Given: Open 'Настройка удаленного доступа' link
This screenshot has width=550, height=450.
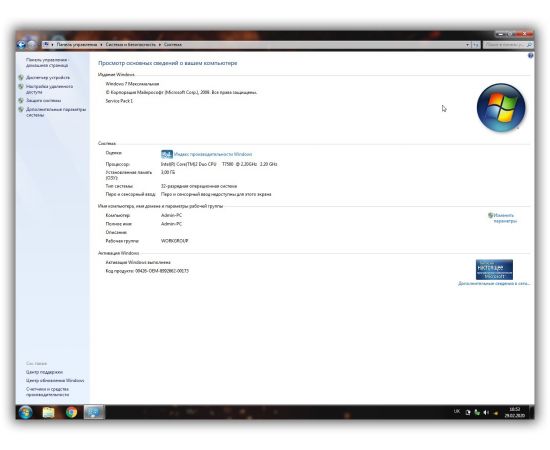Looking at the screenshot, I should click(49, 89).
